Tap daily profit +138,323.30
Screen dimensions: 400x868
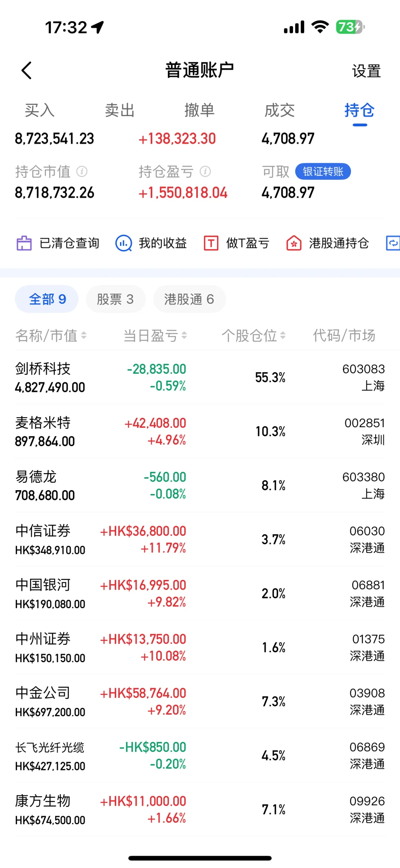[x=177, y=139]
